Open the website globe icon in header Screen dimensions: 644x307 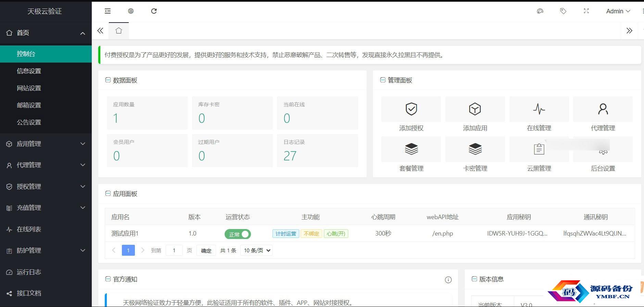tap(131, 11)
